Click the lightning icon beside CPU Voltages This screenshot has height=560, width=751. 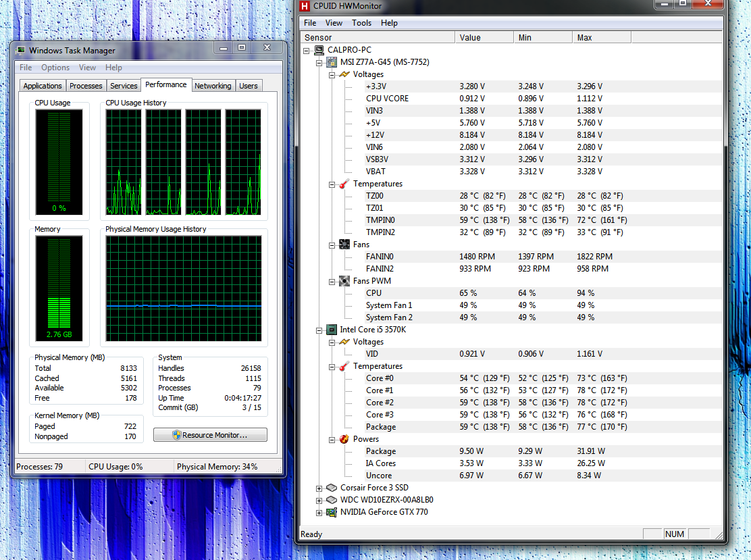pyautogui.click(x=344, y=342)
